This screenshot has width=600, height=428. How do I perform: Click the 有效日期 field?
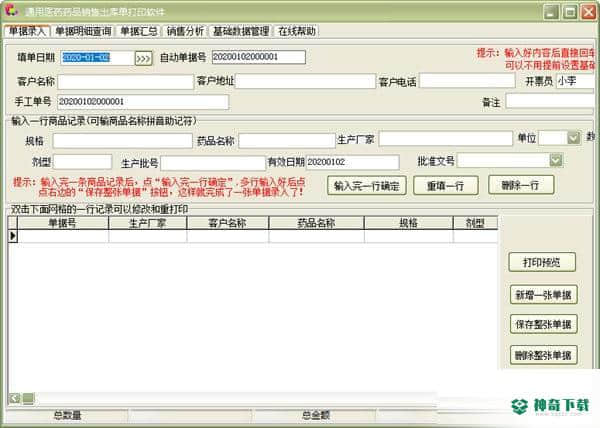coord(353,162)
